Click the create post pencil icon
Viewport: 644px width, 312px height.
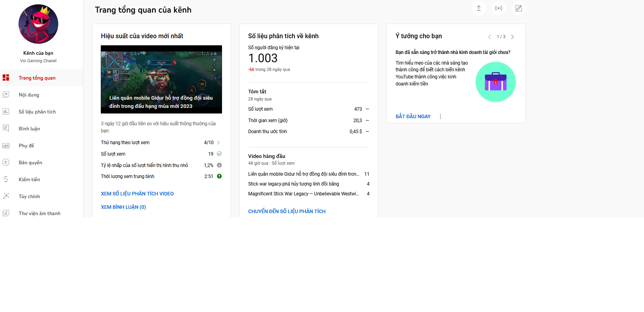point(518,8)
